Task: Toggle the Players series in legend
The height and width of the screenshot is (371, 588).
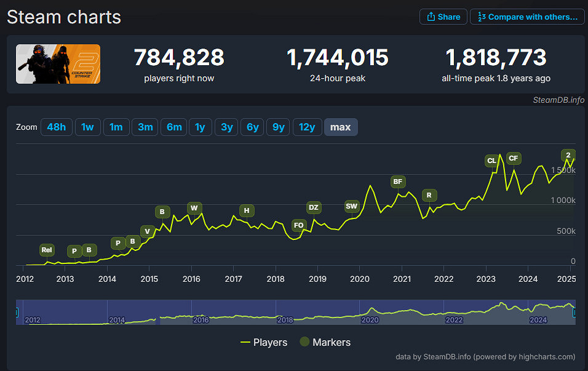Action: pyautogui.click(x=264, y=342)
